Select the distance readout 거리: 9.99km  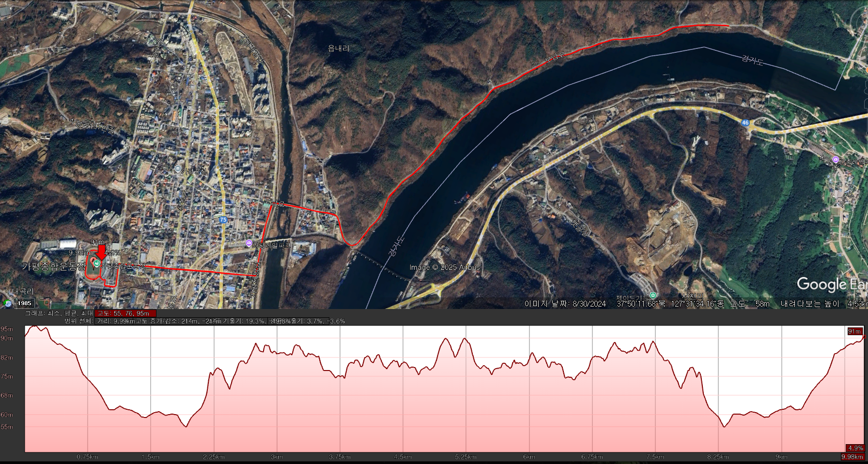tap(115, 321)
